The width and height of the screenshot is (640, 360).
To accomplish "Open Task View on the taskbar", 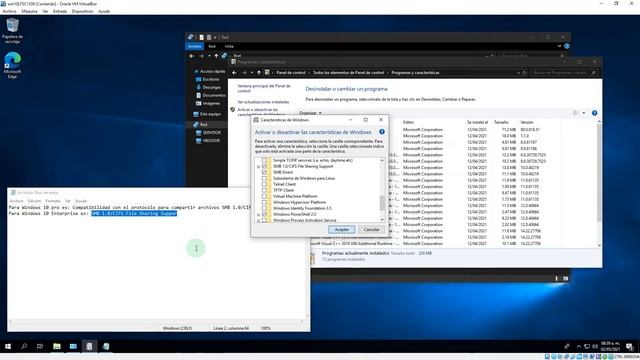I will 40,346.
